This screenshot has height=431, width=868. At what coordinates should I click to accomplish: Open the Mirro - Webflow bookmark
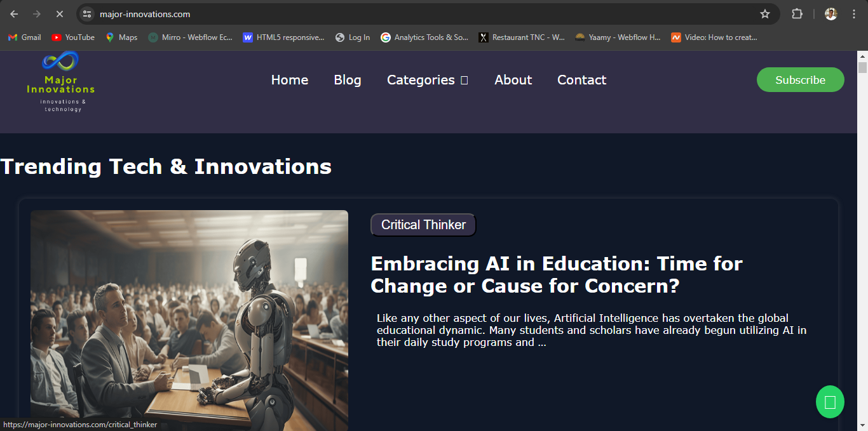point(191,37)
